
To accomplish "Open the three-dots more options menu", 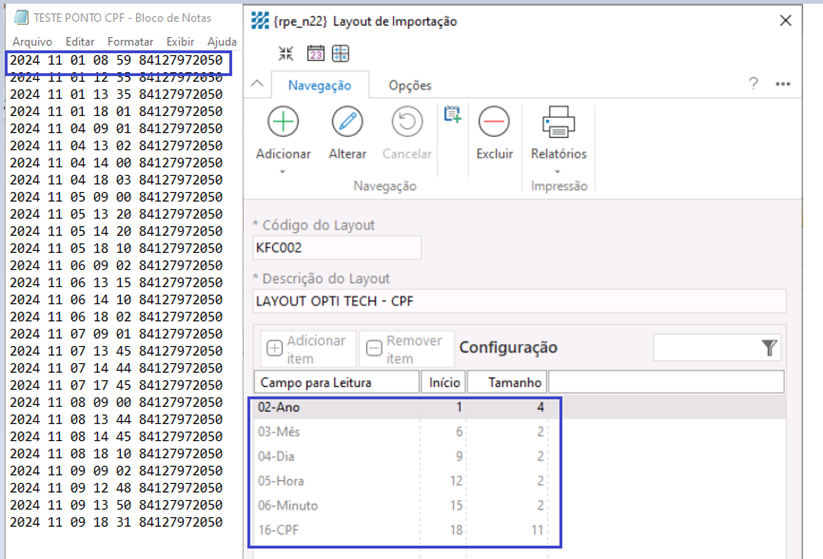I will click(x=783, y=84).
